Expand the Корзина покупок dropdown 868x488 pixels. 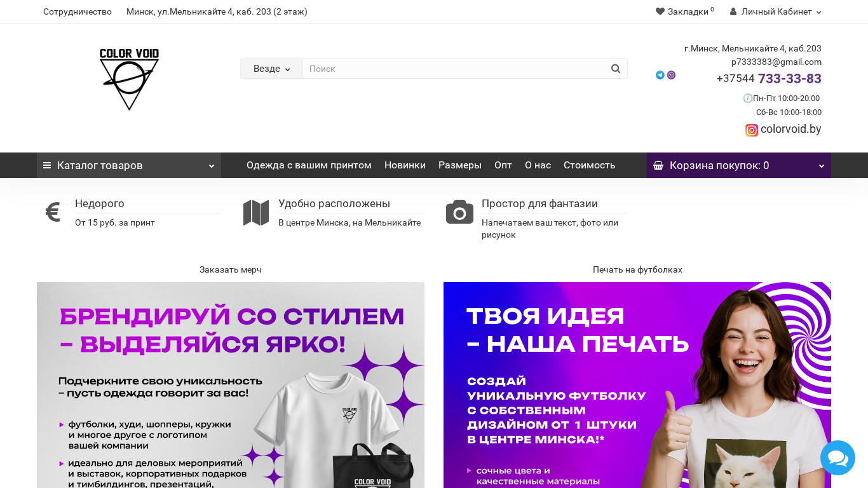pyautogui.click(x=739, y=165)
